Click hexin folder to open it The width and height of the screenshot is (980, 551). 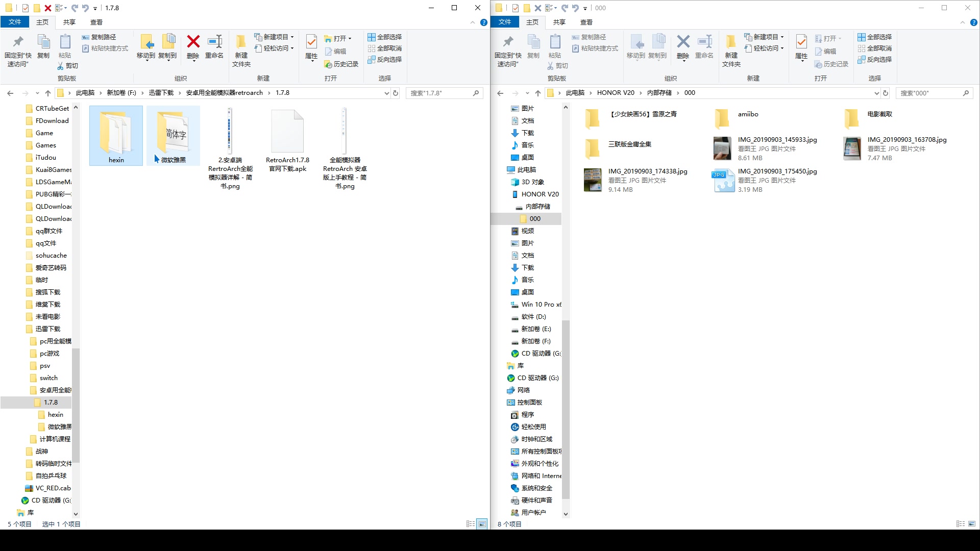pyautogui.click(x=116, y=135)
